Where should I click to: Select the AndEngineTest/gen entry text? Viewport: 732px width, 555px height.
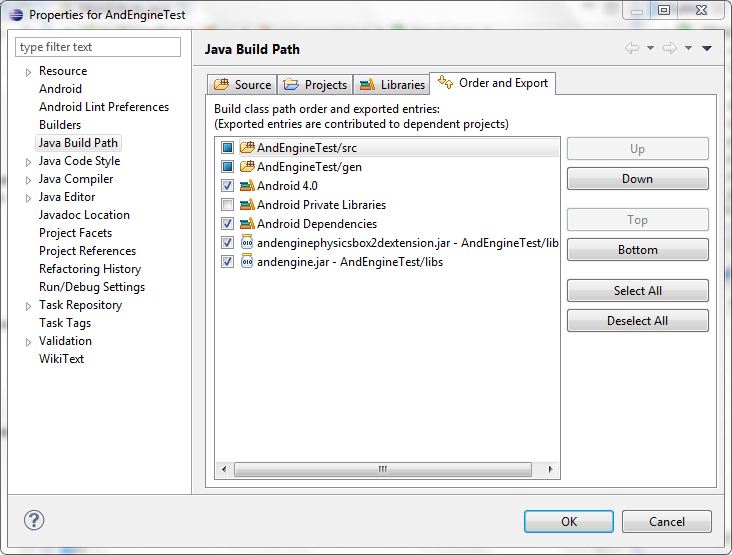pyautogui.click(x=309, y=167)
